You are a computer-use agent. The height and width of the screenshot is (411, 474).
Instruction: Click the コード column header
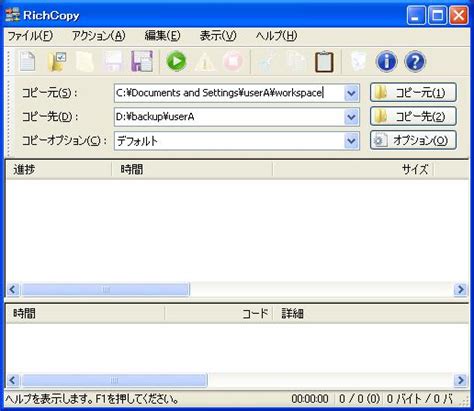[x=219, y=314]
